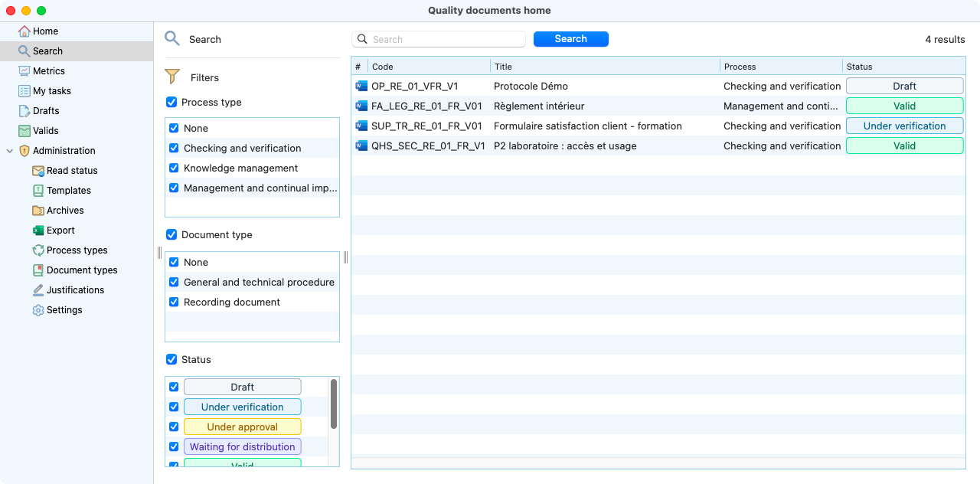Sort results by Title column header
The width and height of the screenshot is (980, 484).
click(x=605, y=67)
